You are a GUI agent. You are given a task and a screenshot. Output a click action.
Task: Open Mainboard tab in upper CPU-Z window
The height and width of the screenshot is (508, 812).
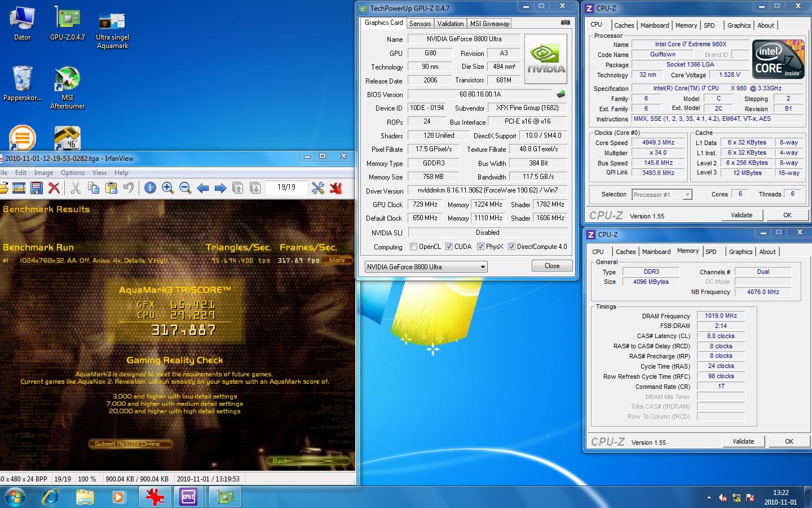[x=655, y=25]
